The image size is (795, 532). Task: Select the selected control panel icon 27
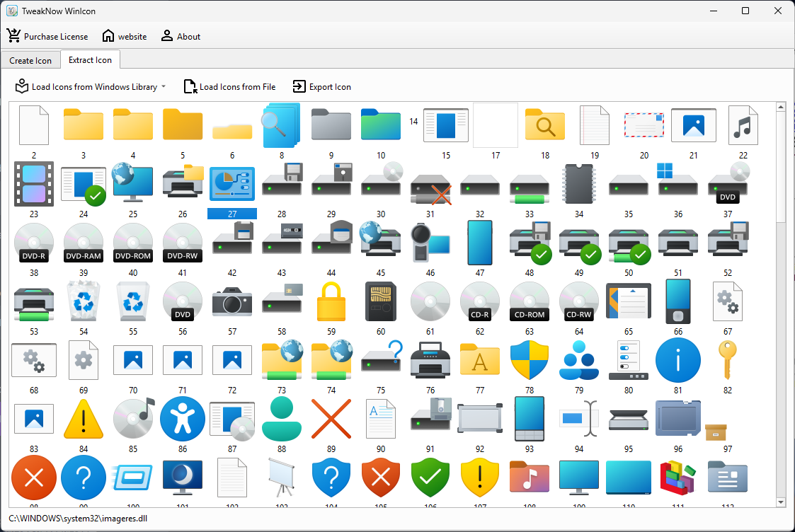(232, 184)
